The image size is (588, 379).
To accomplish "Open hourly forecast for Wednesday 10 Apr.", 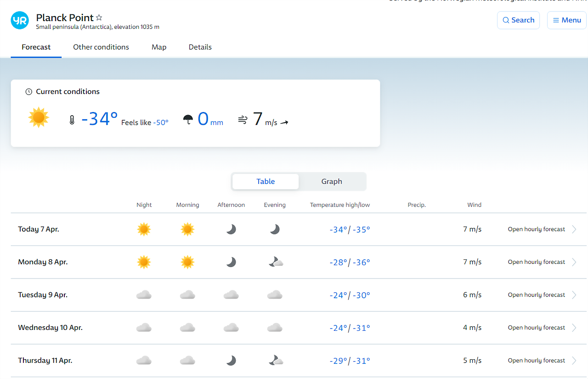I will click(x=537, y=328).
